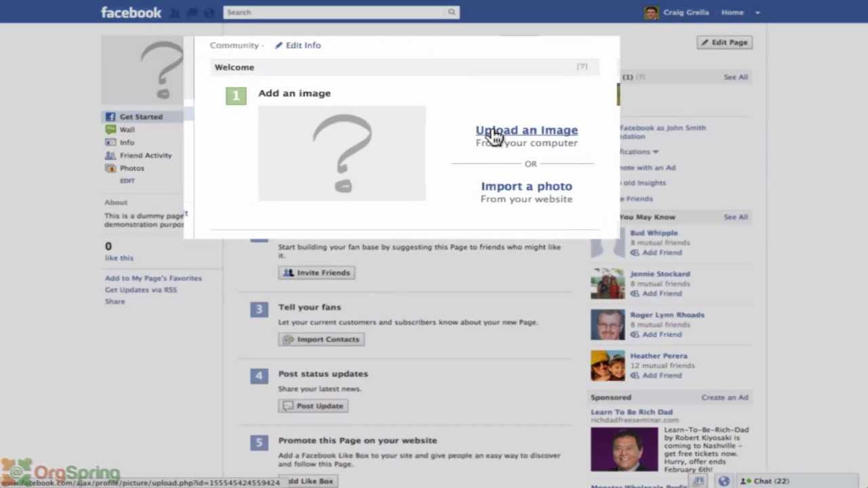Open Roger Lynn Rhoads profile link
The width and height of the screenshot is (868, 488).
pos(667,314)
